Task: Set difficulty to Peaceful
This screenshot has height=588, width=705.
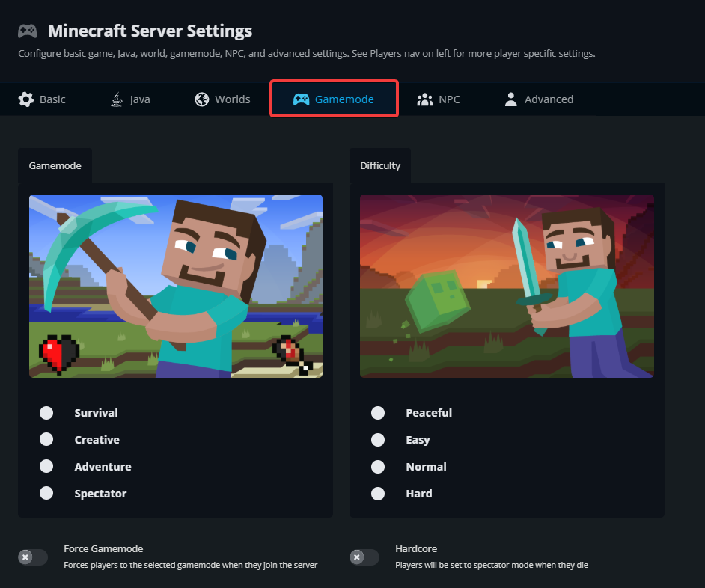Action: point(378,412)
